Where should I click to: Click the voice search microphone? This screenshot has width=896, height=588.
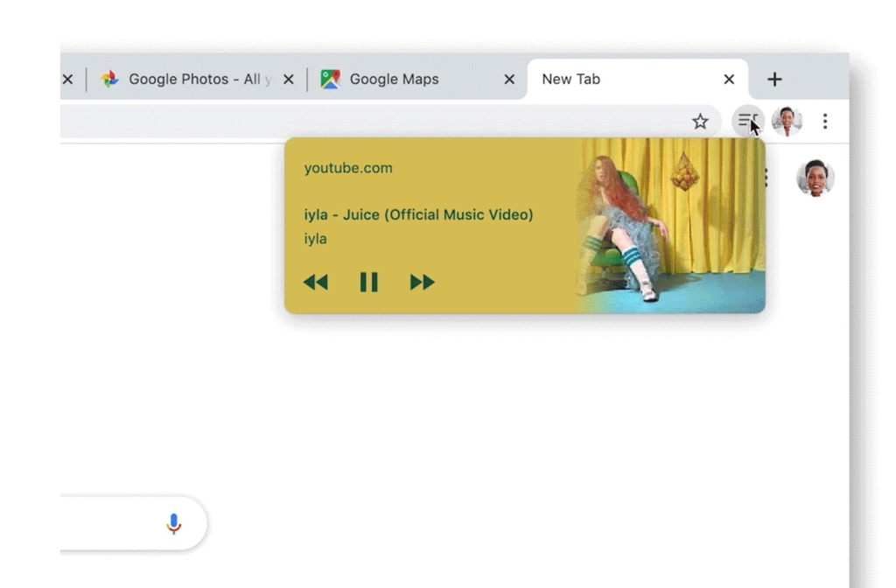tap(173, 523)
